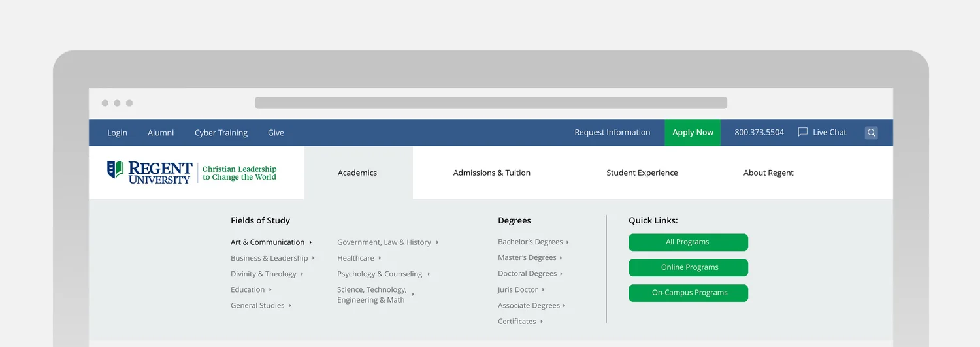
Task: Expand General Studies submenu
Action: [x=261, y=305]
